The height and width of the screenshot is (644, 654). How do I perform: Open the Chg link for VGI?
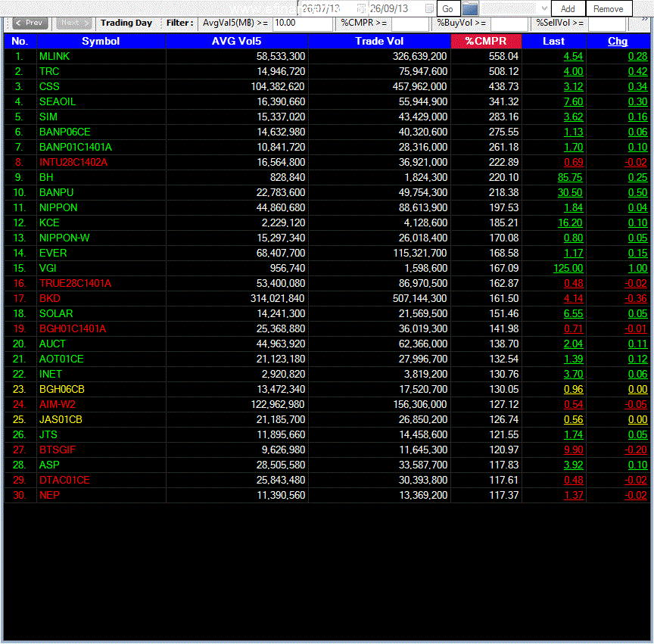637,268
